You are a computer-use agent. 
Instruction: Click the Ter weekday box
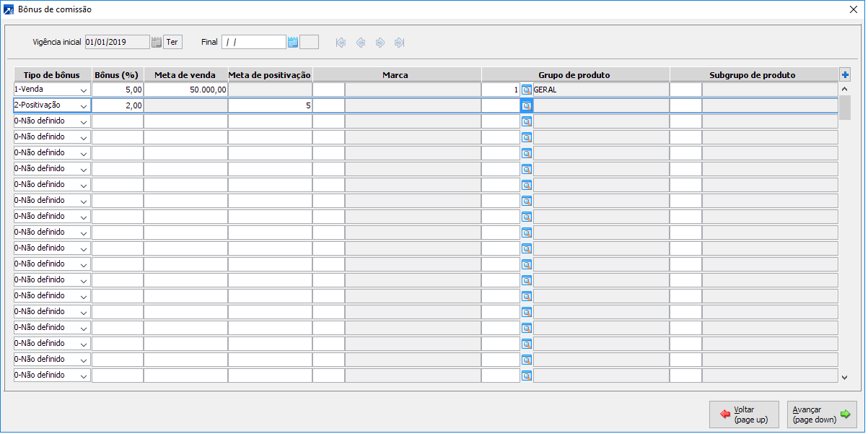tap(172, 43)
